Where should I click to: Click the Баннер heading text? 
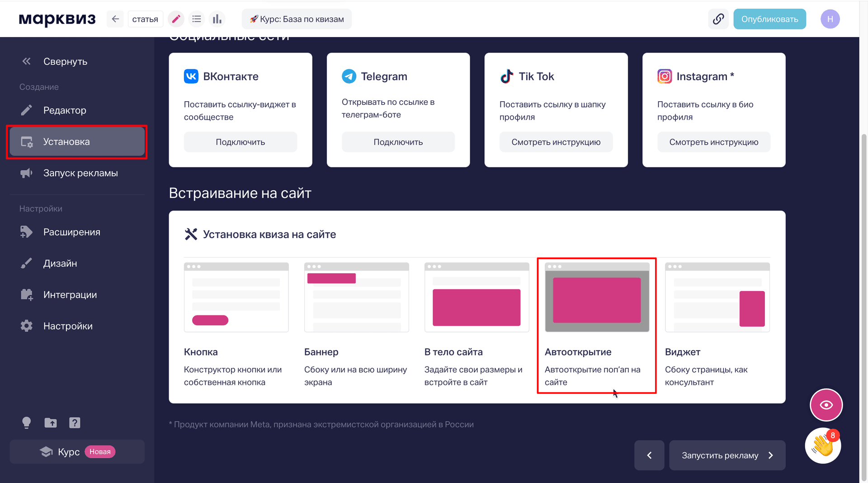pos(321,352)
